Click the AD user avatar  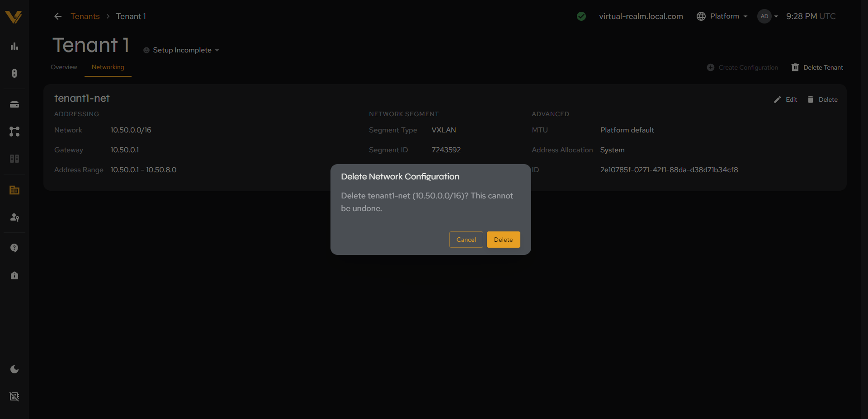764,16
